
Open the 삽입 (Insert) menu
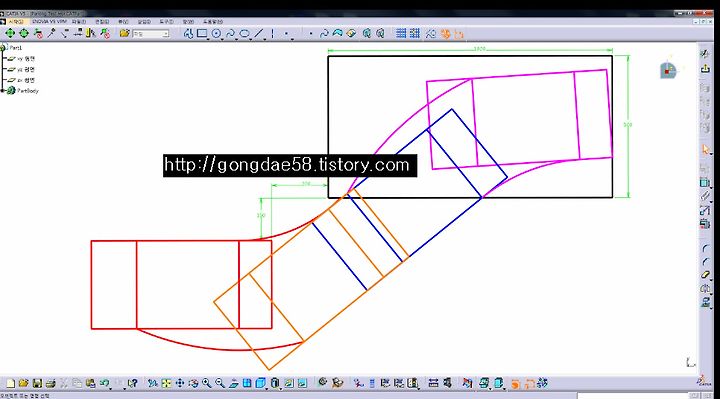tap(144, 22)
